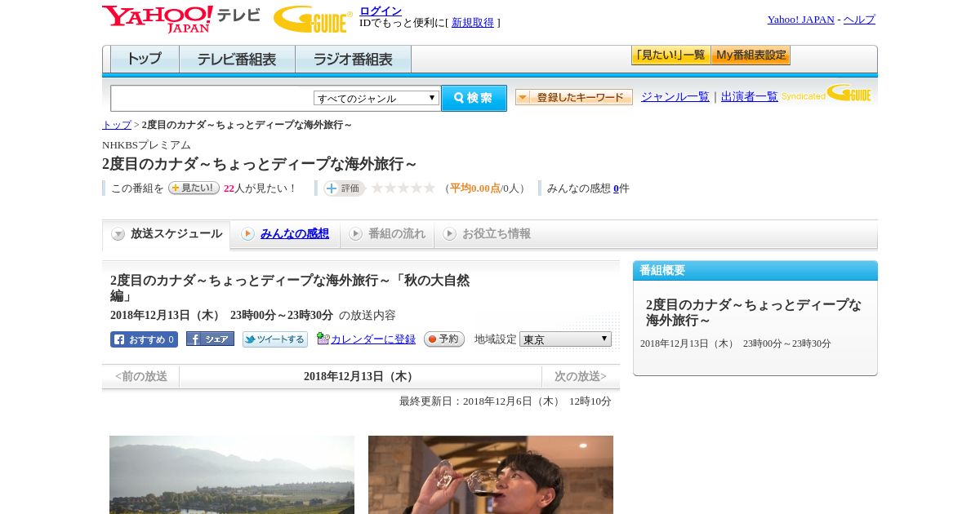Click the ログイン link

381,11
